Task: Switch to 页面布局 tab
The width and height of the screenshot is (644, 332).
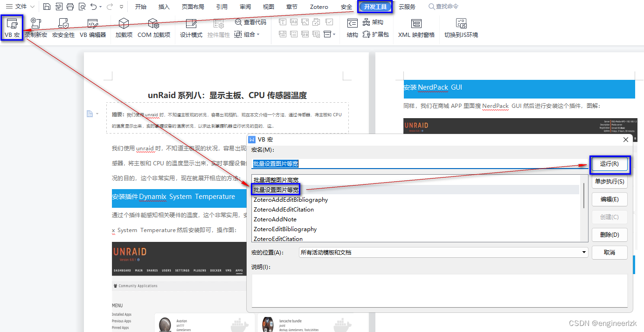Action: point(193,7)
